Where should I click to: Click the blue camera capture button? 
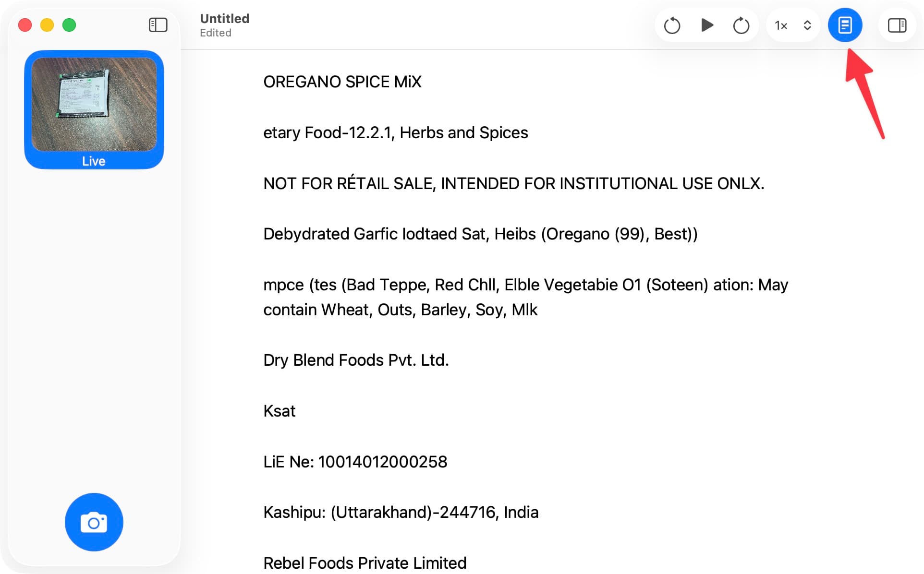pyautogui.click(x=94, y=522)
